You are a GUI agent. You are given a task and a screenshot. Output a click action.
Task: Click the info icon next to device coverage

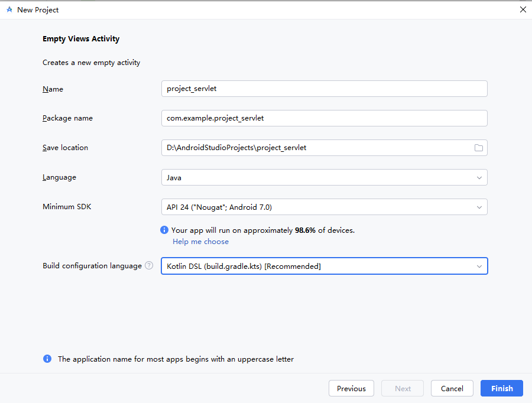coord(164,230)
